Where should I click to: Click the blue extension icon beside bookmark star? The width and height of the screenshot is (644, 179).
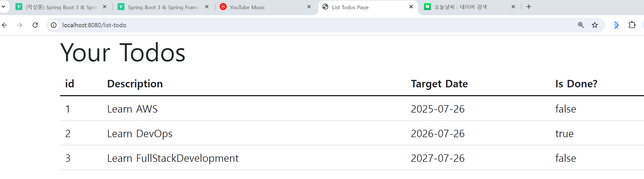pyautogui.click(x=616, y=25)
